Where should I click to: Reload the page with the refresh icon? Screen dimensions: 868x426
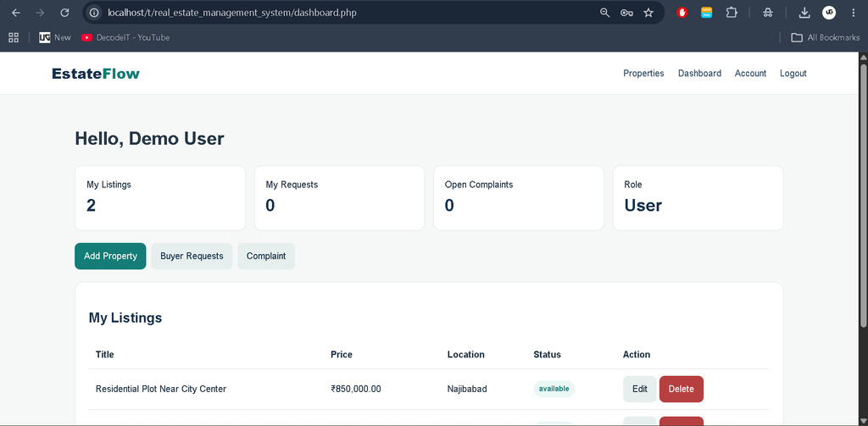click(x=64, y=13)
